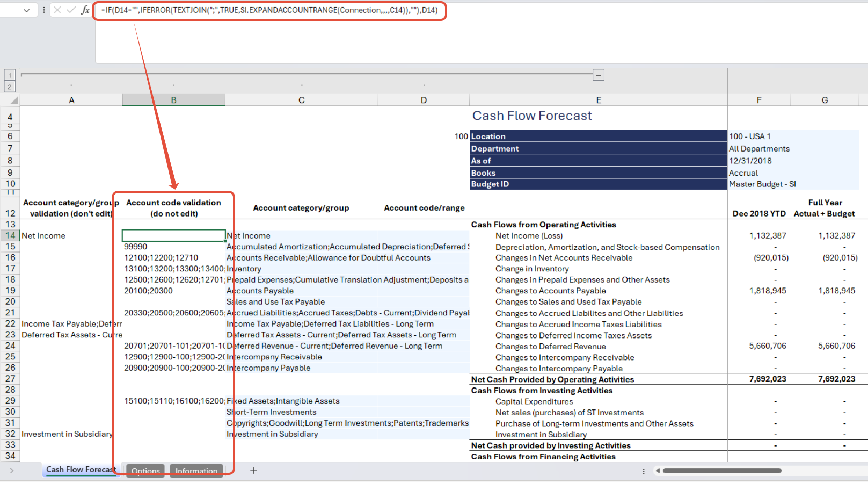Select 'Changes to Deferred Revenue' label
Image resolution: width=868 pixels, height=482 pixels.
click(550, 346)
